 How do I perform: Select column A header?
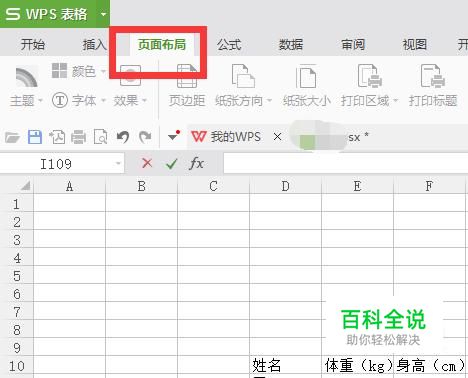[69, 186]
